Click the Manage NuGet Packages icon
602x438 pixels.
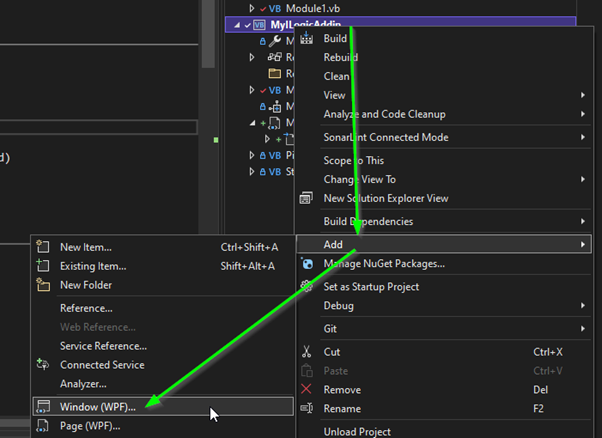pyautogui.click(x=307, y=264)
